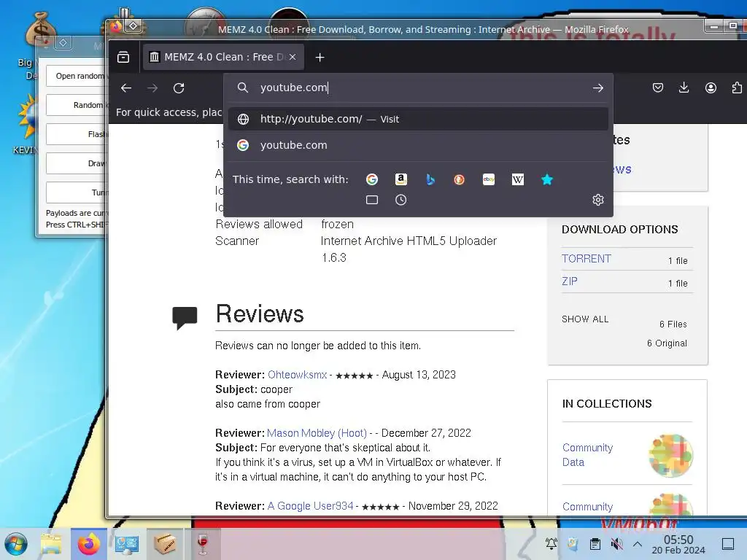Open the extensions puzzle icon
The height and width of the screenshot is (560, 747).
click(737, 87)
